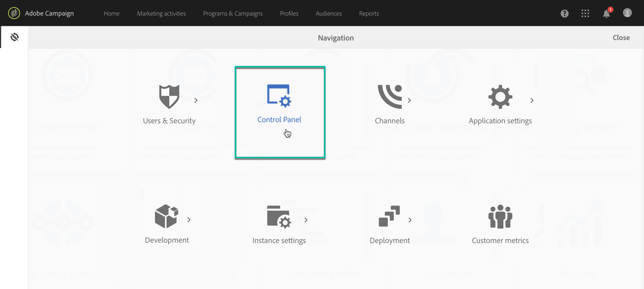Open the Control Panel label link
Screen dimensions: 644x289
coord(279,119)
